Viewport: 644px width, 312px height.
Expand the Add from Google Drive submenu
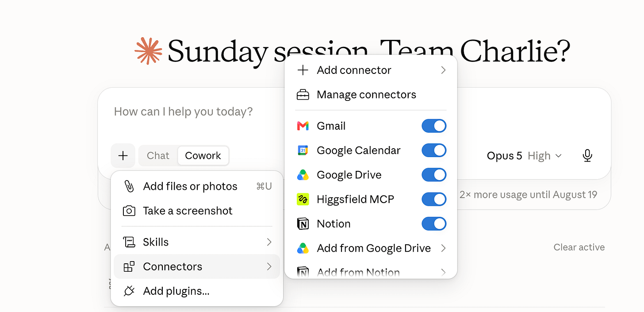tap(371, 248)
